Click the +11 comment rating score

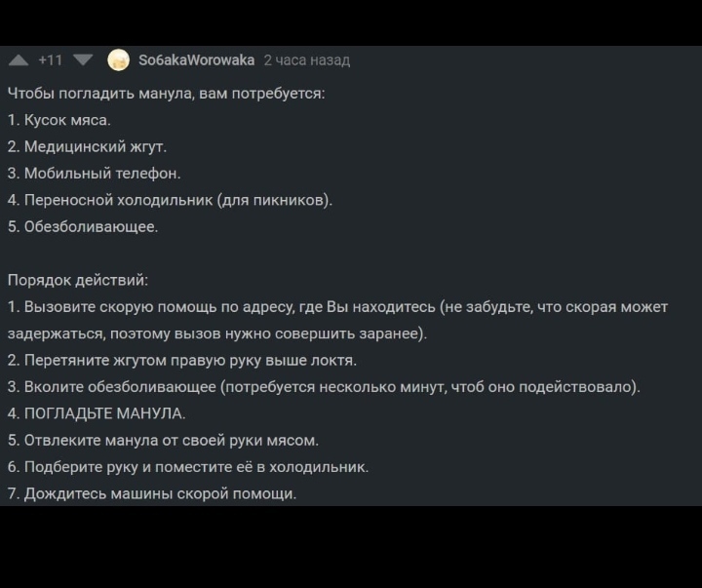pos(50,60)
